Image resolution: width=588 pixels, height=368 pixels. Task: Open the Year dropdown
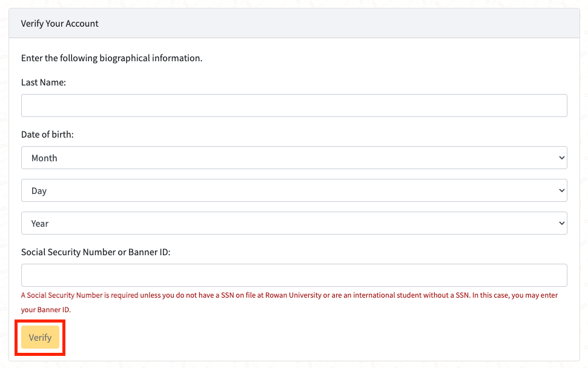click(294, 223)
